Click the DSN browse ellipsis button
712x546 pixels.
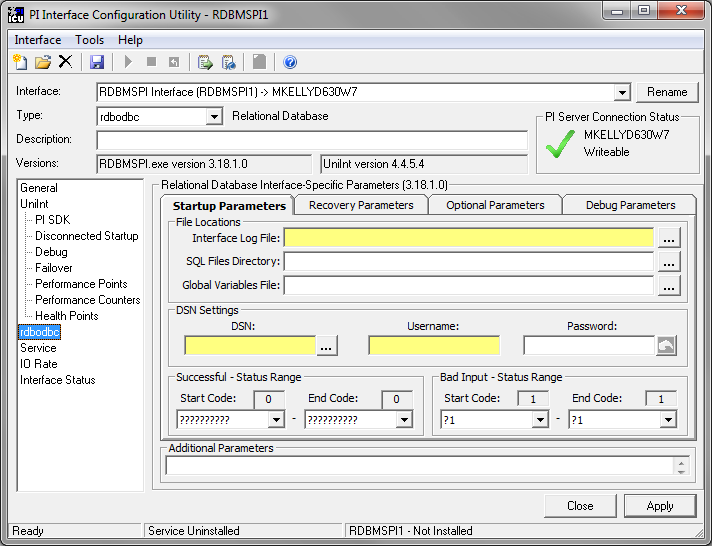(x=326, y=346)
